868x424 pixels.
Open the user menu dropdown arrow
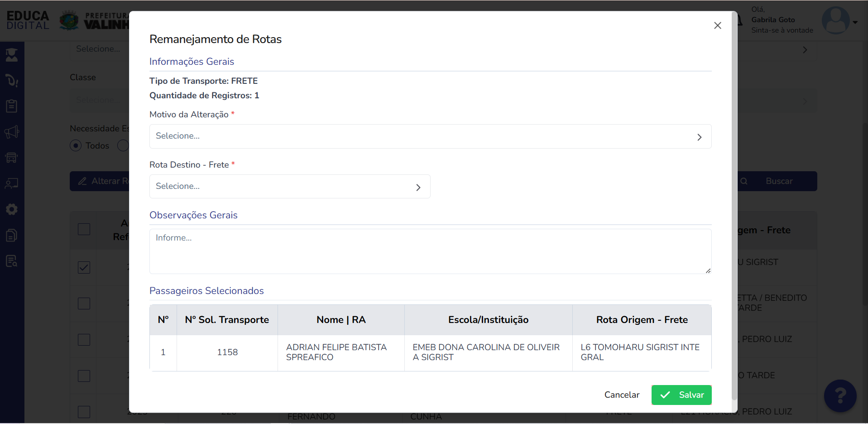pyautogui.click(x=855, y=22)
